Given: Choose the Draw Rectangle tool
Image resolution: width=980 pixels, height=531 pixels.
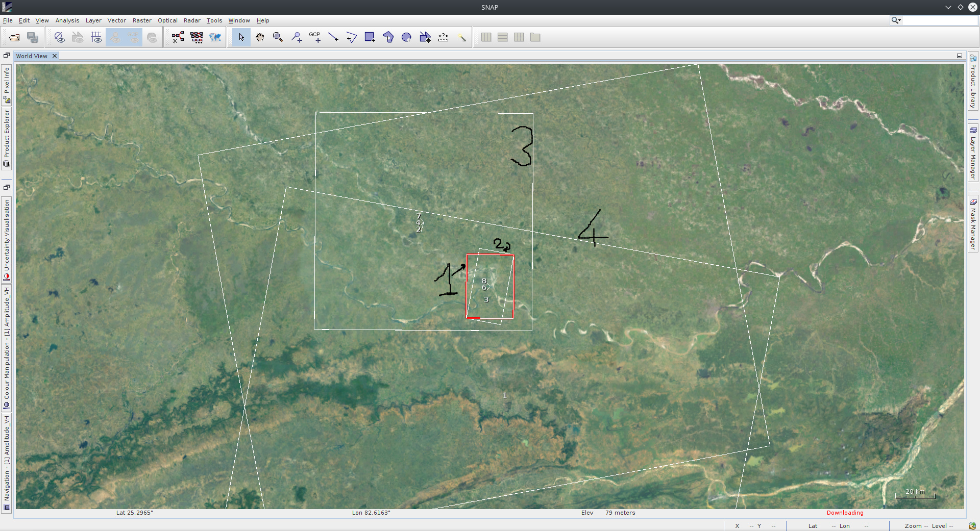Looking at the screenshot, I should pyautogui.click(x=370, y=37).
